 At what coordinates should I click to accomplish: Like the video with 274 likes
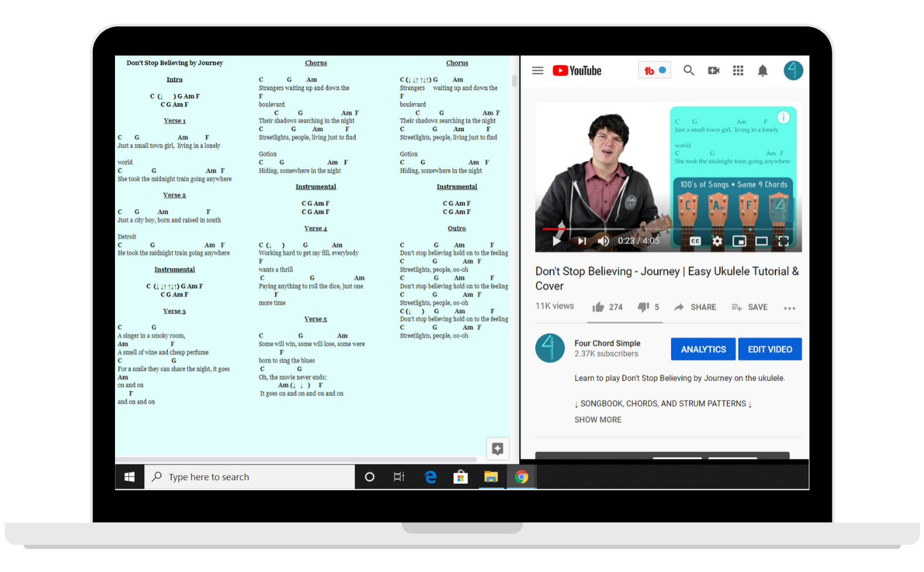(x=608, y=307)
